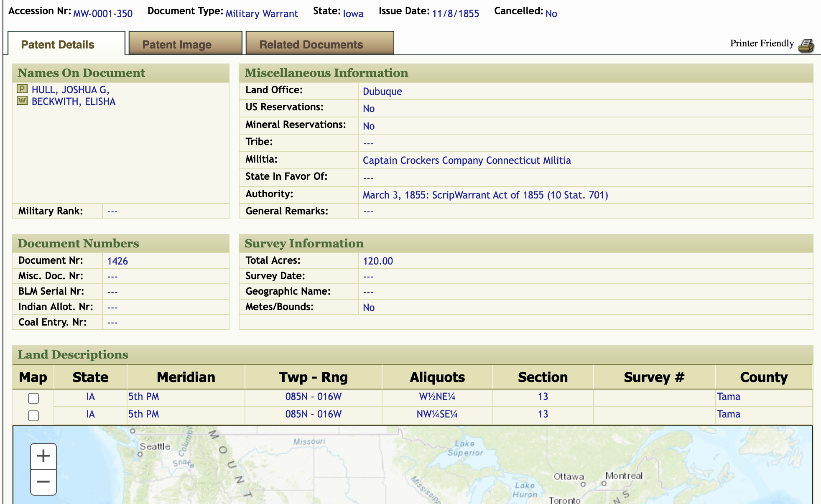Click document number 1426
Image resolution: width=821 pixels, height=504 pixels.
[x=117, y=261]
